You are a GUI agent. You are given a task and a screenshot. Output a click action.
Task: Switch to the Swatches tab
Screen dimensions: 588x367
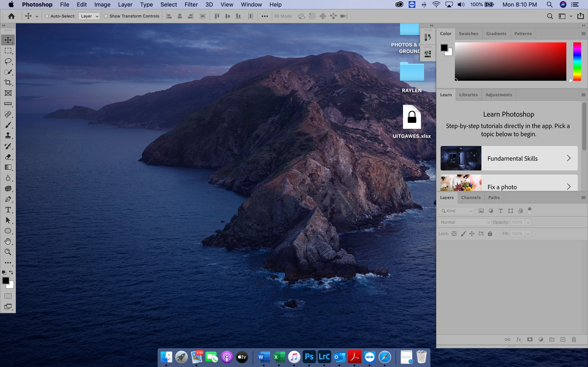point(468,34)
